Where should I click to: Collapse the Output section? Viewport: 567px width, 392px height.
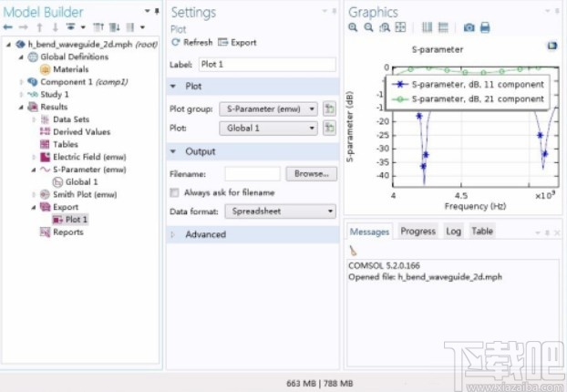[x=173, y=151]
